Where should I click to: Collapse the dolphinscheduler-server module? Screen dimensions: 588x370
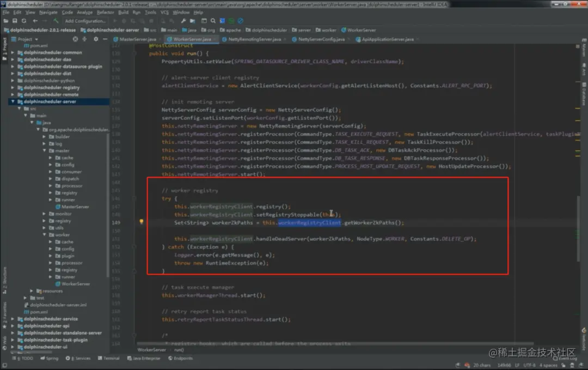pos(13,101)
